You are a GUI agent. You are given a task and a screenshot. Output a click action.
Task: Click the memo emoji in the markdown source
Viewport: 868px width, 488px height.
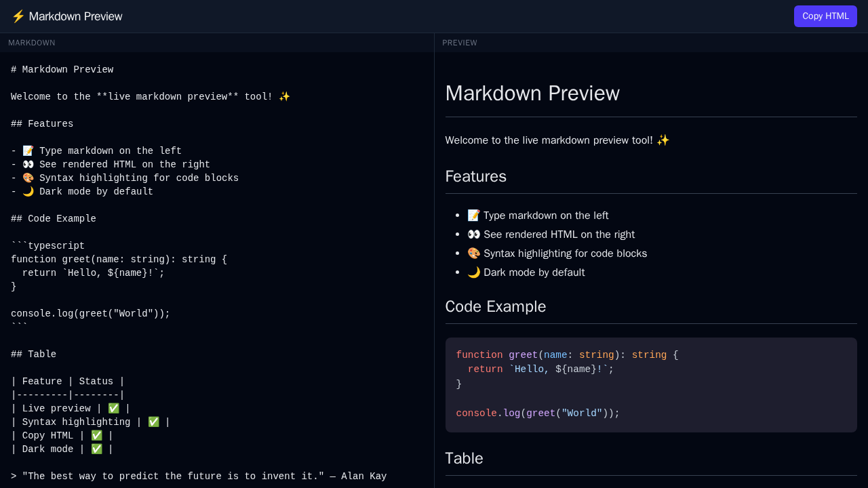28,150
